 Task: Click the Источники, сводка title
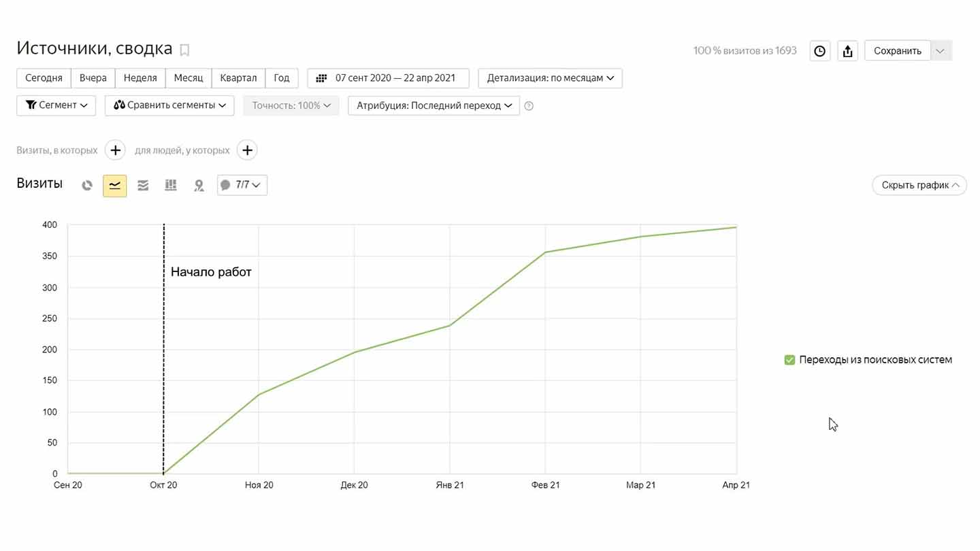[x=95, y=48]
